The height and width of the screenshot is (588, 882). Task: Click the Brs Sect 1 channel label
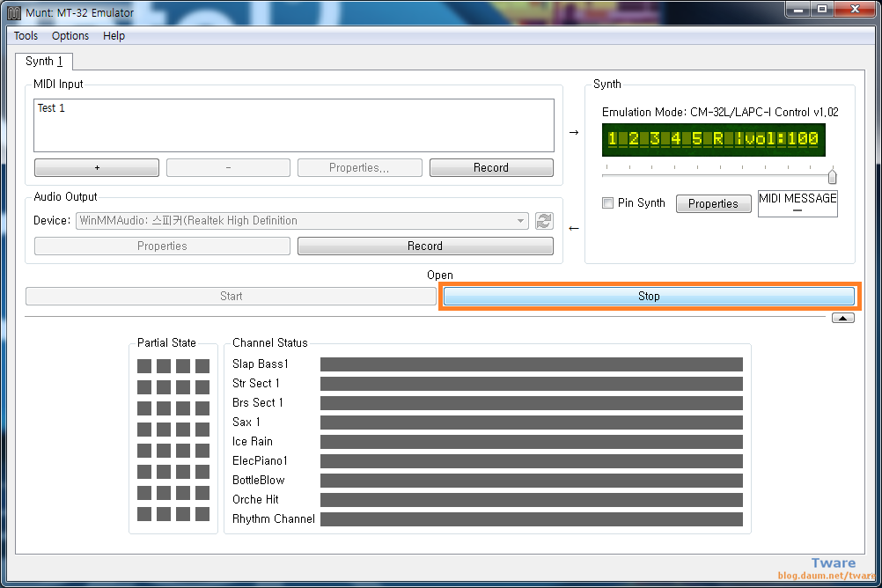tap(258, 402)
